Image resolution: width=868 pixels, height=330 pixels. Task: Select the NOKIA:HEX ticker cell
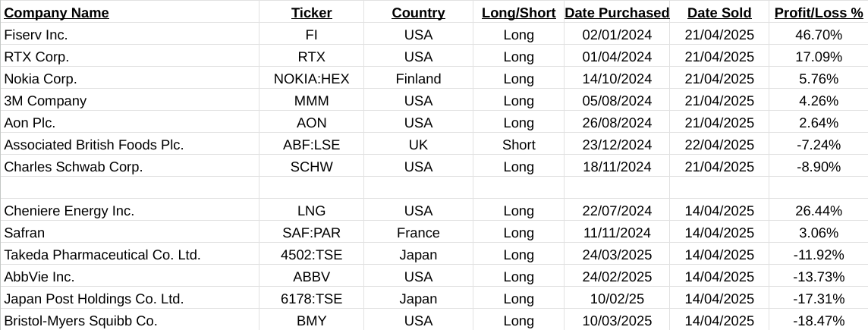tap(311, 79)
